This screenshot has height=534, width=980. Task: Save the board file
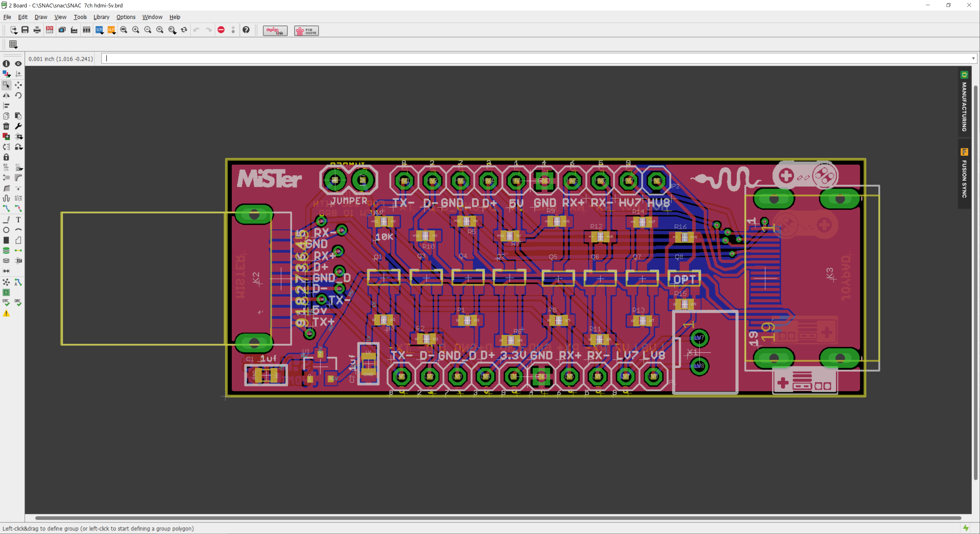(25, 30)
